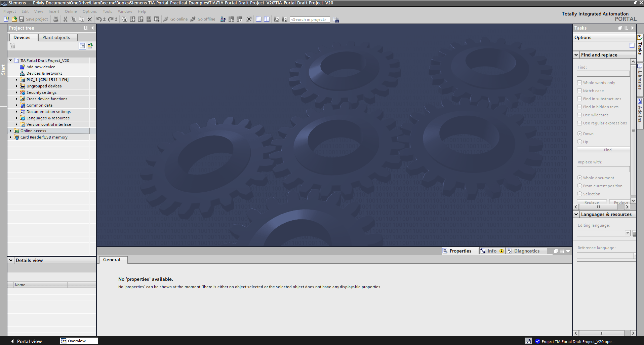Enable the Whole words only checkbox
The image size is (644, 345).
click(x=579, y=83)
